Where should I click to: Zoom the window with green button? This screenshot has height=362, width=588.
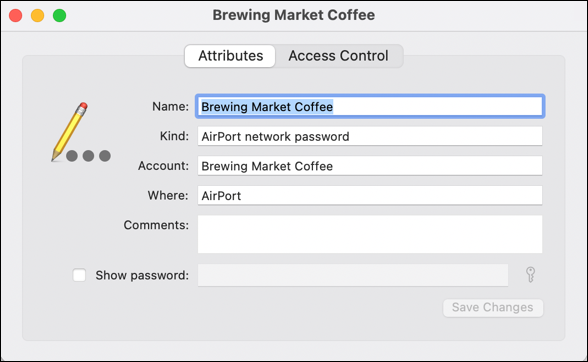point(59,15)
